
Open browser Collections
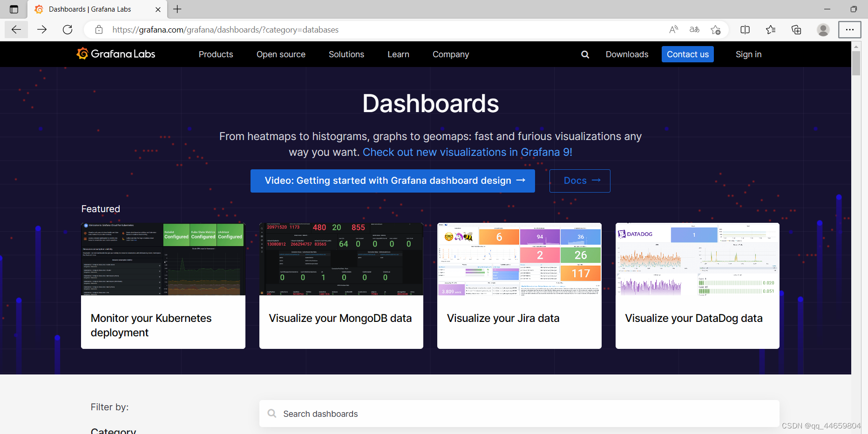(796, 30)
